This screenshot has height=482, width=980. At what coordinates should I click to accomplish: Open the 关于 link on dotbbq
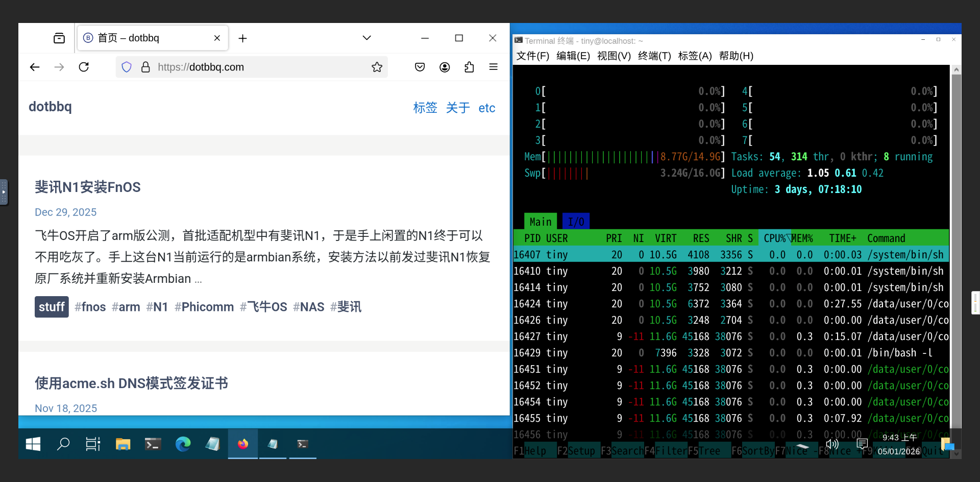[457, 108]
